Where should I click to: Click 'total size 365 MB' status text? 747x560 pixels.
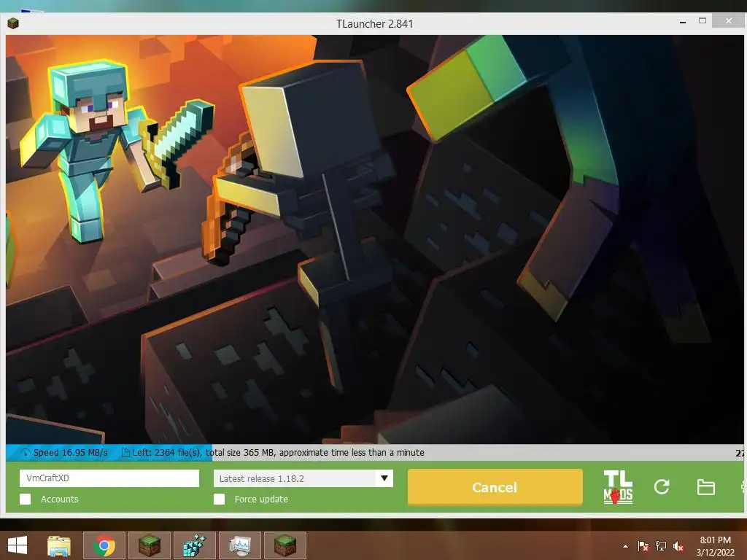pyautogui.click(x=240, y=452)
